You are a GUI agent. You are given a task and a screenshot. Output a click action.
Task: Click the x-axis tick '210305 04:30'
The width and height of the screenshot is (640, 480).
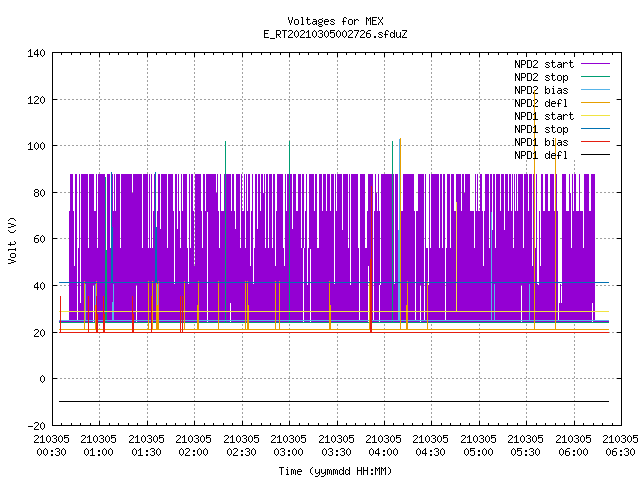pyautogui.click(x=430, y=446)
